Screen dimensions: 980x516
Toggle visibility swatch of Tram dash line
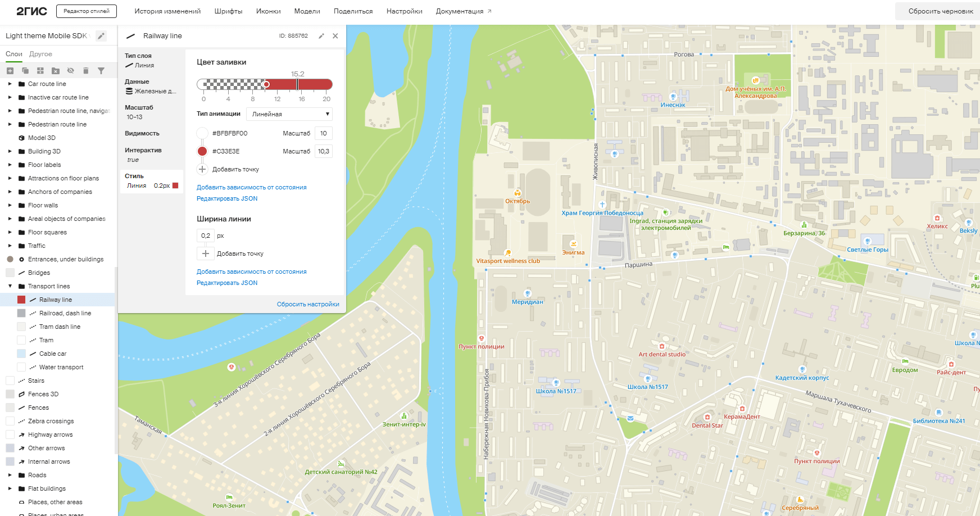[21, 327]
